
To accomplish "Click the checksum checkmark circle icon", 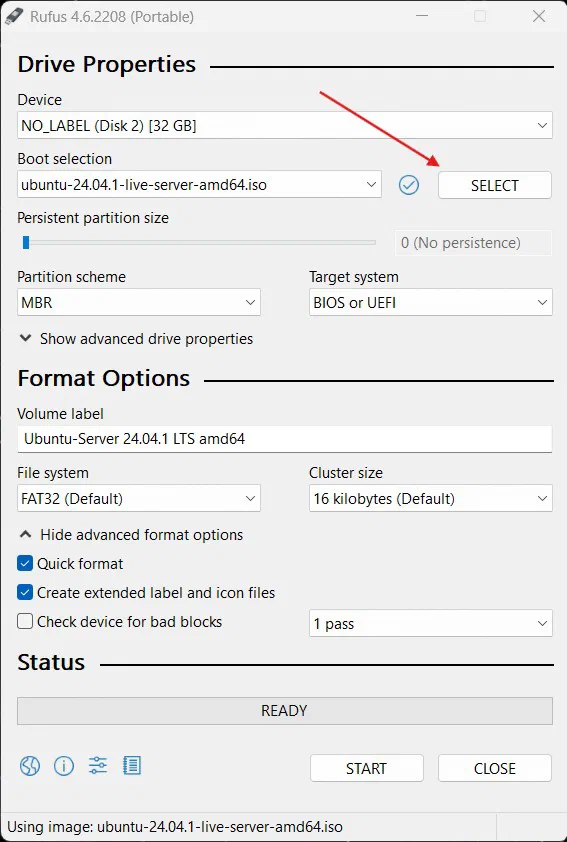I will (x=409, y=185).
